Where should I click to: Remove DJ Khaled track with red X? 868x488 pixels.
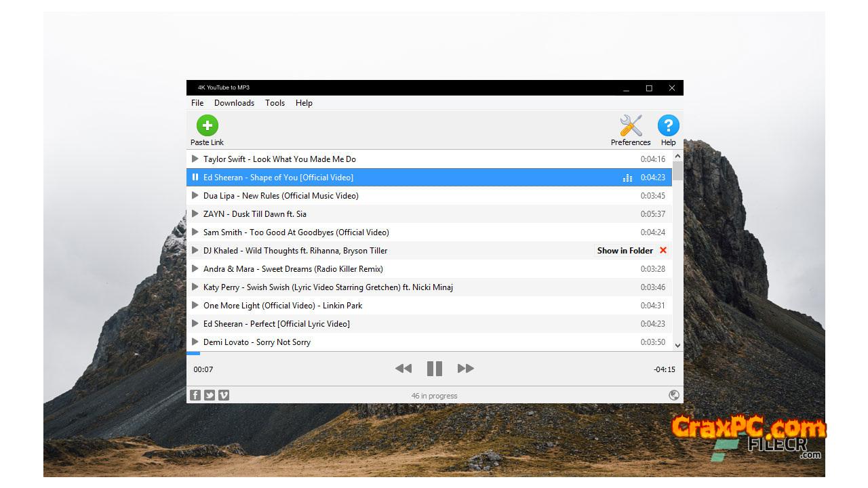click(663, 251)
